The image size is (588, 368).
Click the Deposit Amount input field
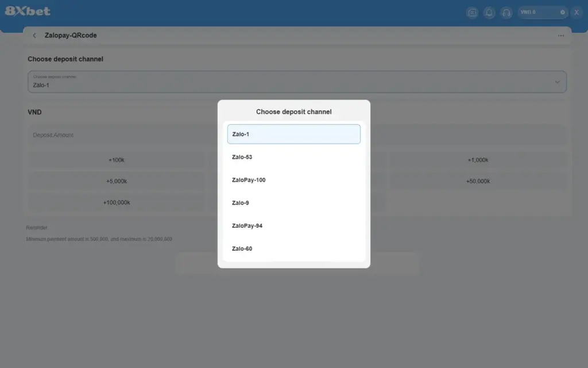click(x=122, y=135)
